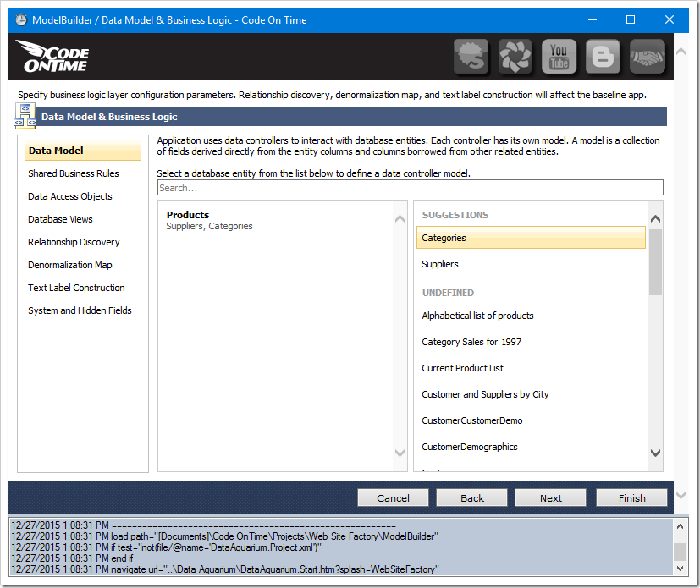Go to Database Views section

[60, 219]
